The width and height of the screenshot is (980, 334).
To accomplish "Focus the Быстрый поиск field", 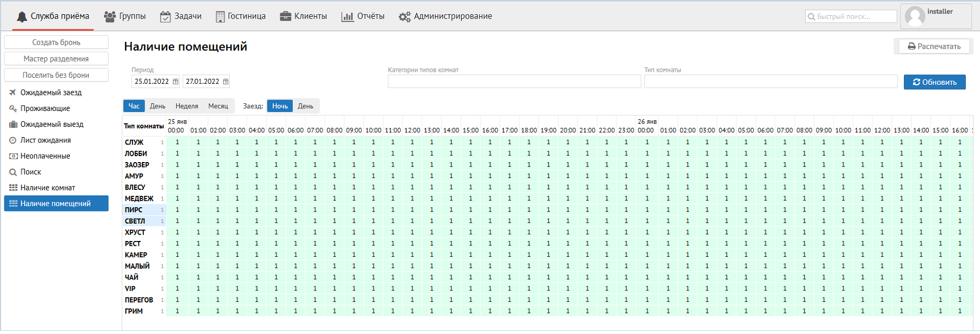I will click(x=851, y=17).
